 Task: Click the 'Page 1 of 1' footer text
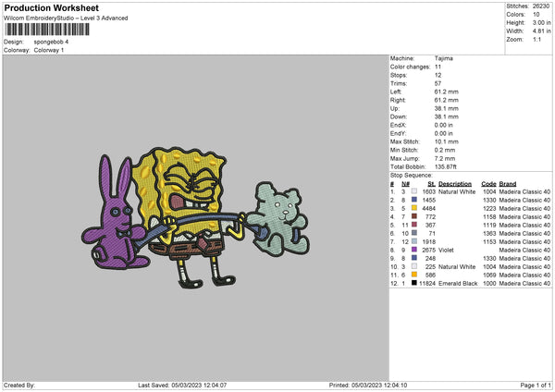tap(536, 385)
